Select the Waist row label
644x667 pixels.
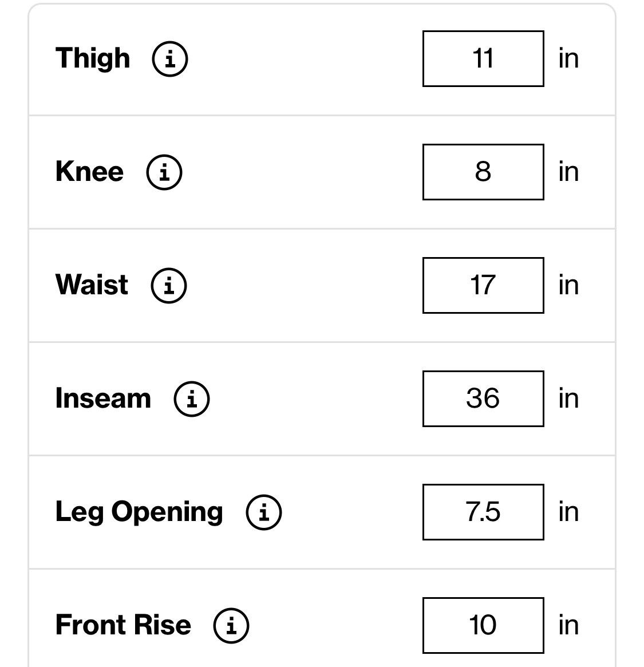pos(92,285)
